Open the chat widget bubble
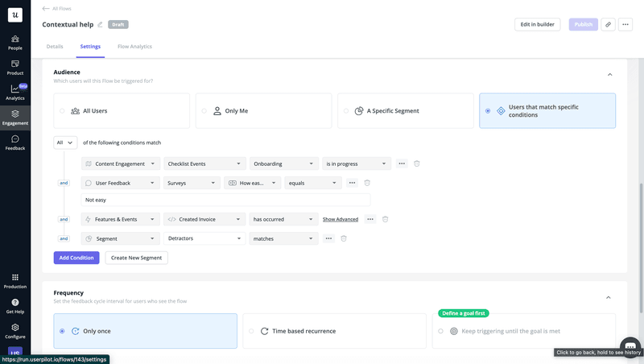This screenshot has width=644, height=364. click(x=630, y=345)
